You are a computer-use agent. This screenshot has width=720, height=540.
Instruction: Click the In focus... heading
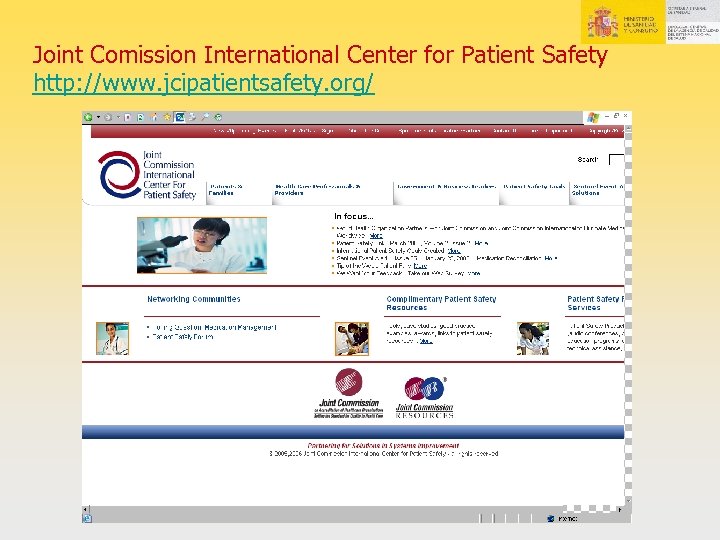(x=354, y=216)
